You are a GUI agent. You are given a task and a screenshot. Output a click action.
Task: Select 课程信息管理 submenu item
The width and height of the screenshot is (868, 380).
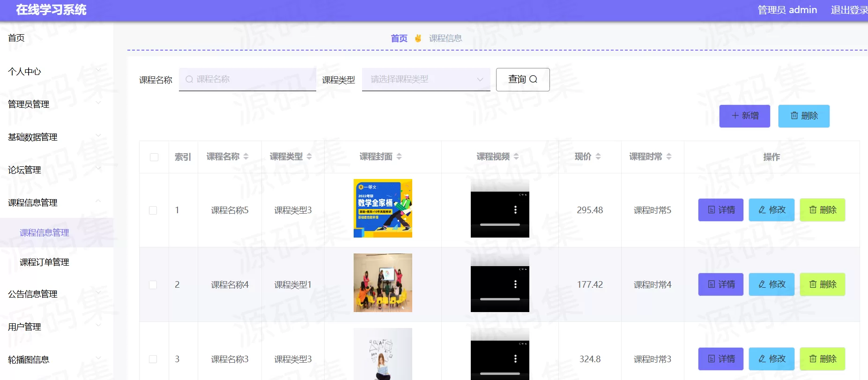56,232
